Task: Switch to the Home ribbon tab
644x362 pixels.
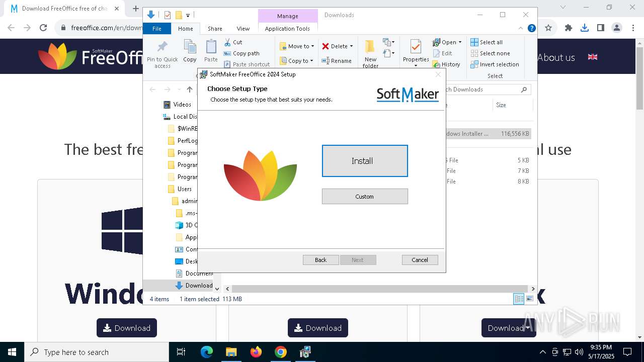Action: coord(185,29)
